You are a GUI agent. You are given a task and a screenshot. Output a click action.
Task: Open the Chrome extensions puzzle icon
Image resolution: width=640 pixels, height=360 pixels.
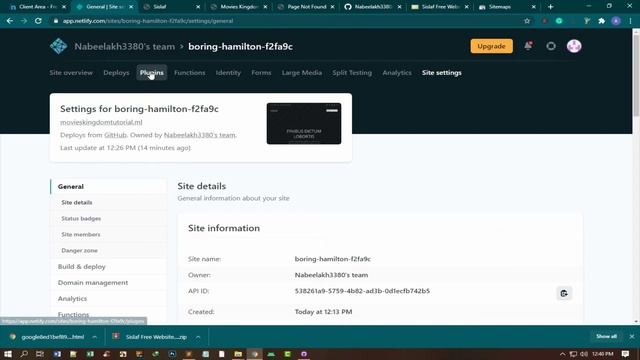602,21
